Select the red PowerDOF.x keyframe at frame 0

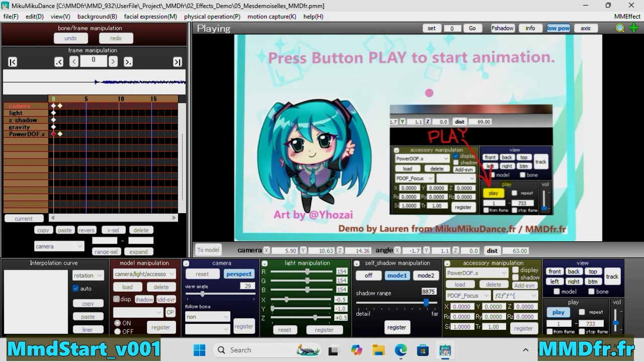53,134
